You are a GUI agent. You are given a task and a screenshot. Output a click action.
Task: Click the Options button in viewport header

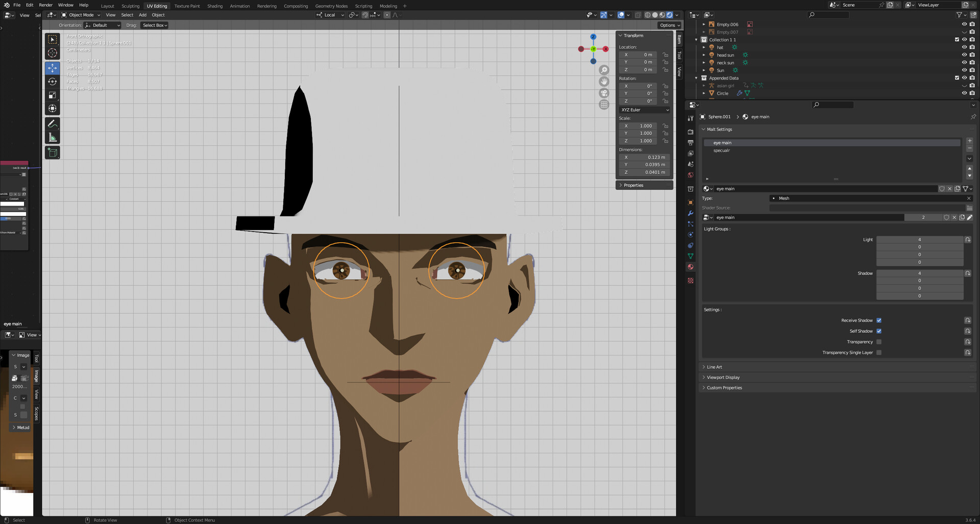tap(669, 25)
